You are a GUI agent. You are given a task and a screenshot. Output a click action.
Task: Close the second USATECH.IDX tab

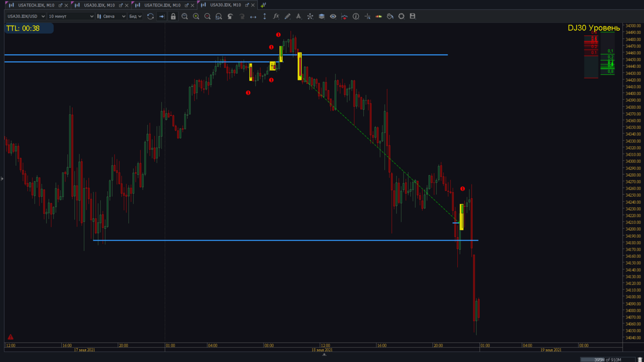click(192, 5)
